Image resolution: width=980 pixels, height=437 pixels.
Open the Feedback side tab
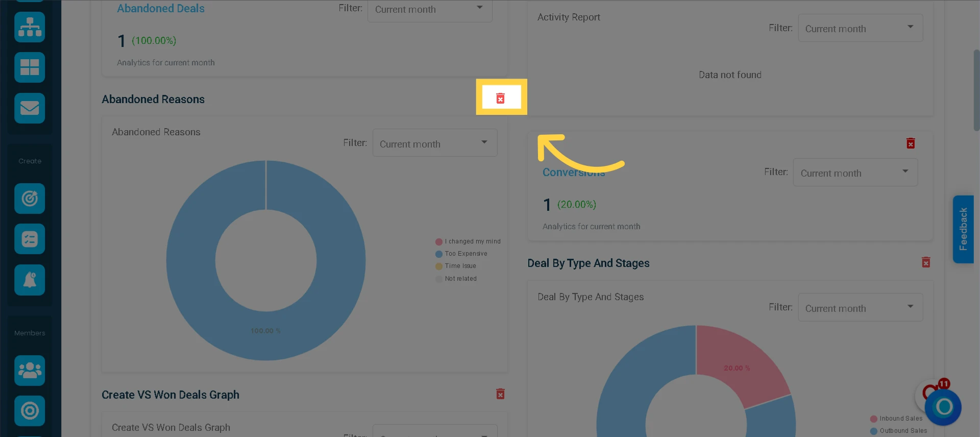coord(963,229)
